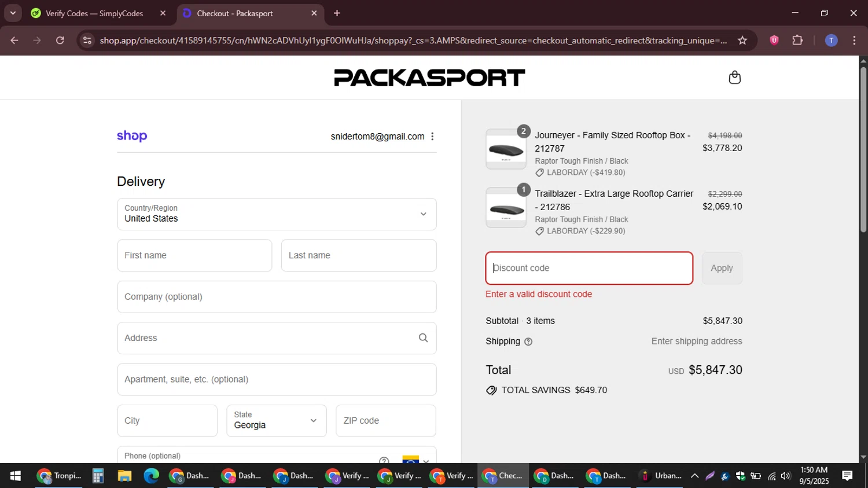
Task: Expand the Country/Region dropdown
Action: 277,214
